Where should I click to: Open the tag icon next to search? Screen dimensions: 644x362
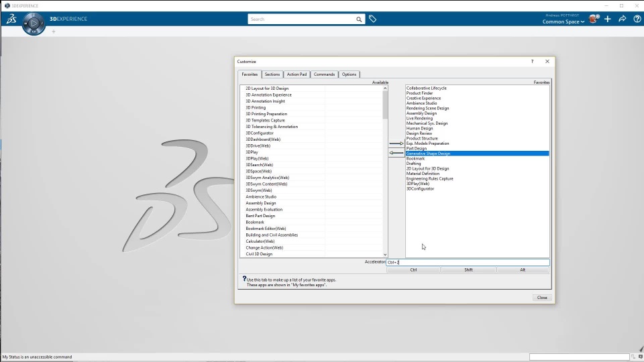pyautogui.click(x=372, y=19)
